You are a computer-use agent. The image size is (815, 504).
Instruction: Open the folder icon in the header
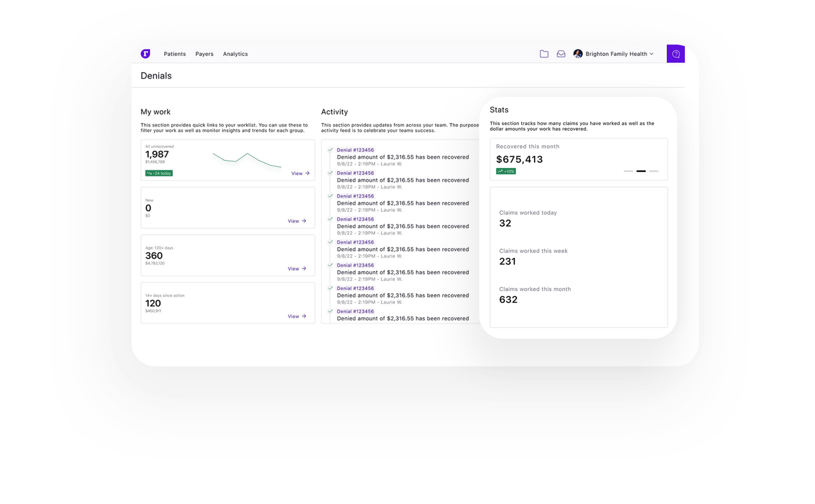click(x=544, y=54)
